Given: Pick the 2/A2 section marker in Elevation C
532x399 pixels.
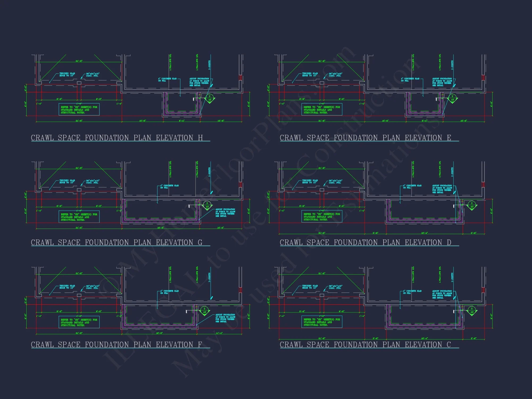Looking at the screenshot, I should 472,310.
